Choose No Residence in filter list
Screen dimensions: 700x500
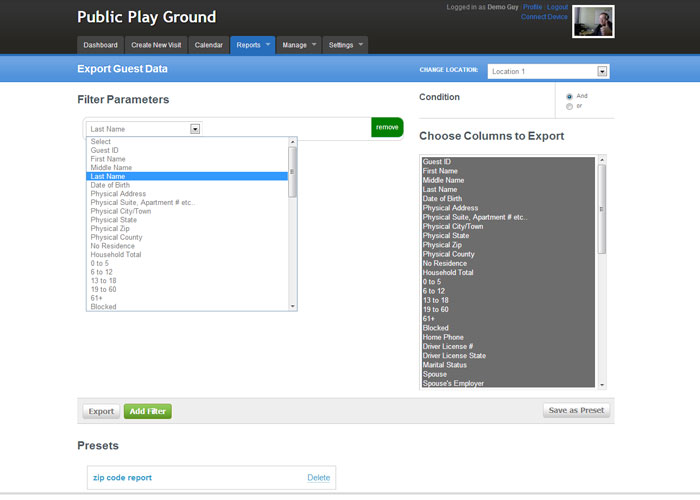point(187,246)
